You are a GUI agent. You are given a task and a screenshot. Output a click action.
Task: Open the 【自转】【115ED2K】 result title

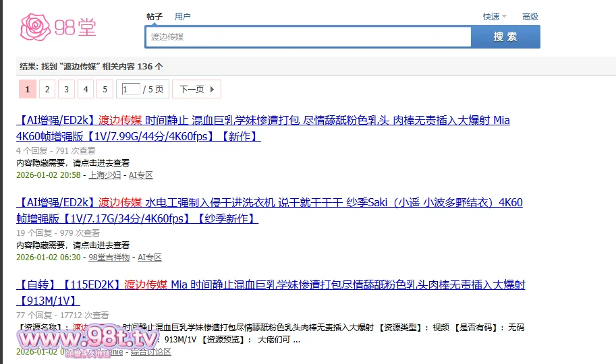270,293
